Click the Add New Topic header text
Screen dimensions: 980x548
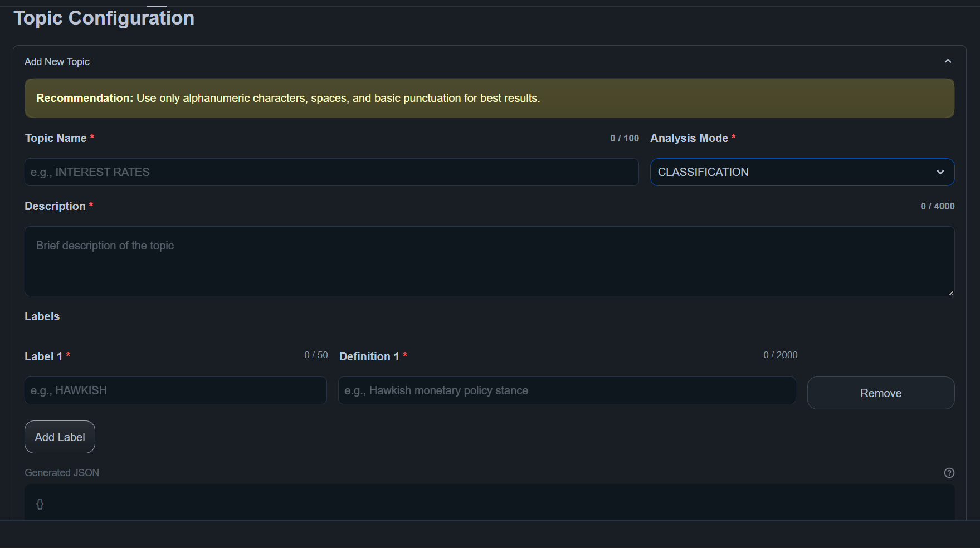tap(57, 62)
